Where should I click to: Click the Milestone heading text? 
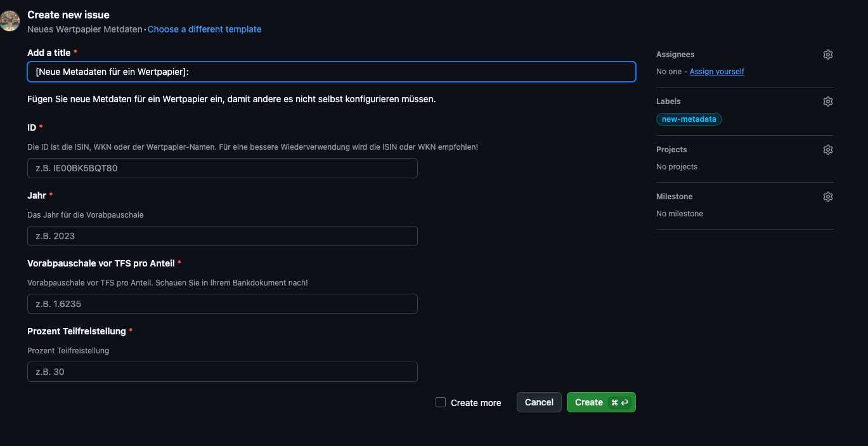coord(674,197)
